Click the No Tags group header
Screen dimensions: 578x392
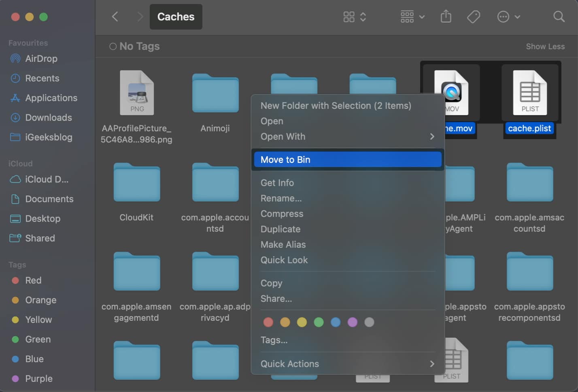[x=134, y=47]
